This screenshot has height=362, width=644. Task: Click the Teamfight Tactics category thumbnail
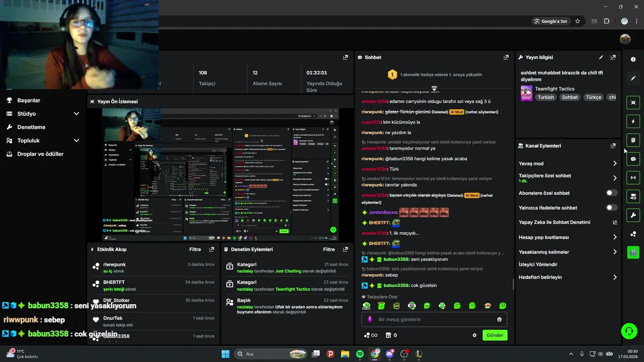click(526, 93)
